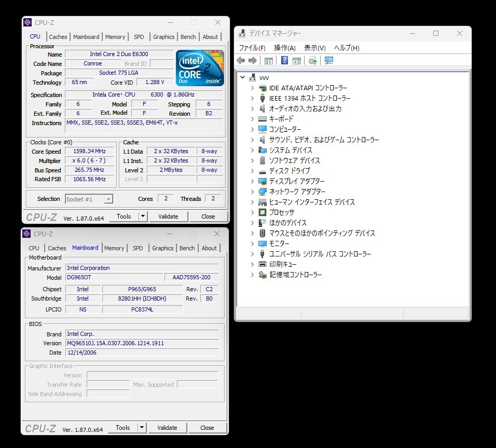
Task: Click the CPU-Z logo in the bottom window
Action: (40, 428)
